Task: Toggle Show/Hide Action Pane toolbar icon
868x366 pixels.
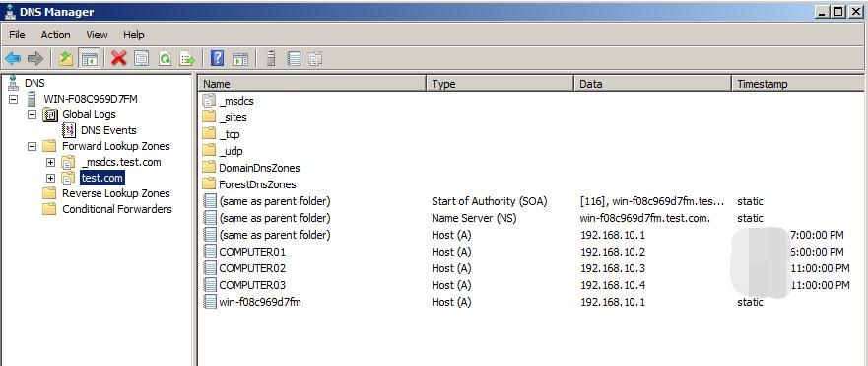Action: [x=240, y=58]
